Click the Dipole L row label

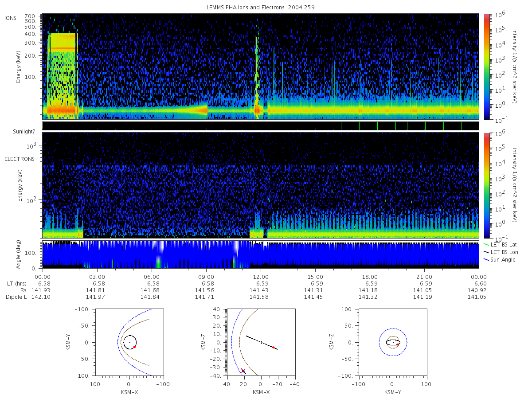(x=16, y=297)
